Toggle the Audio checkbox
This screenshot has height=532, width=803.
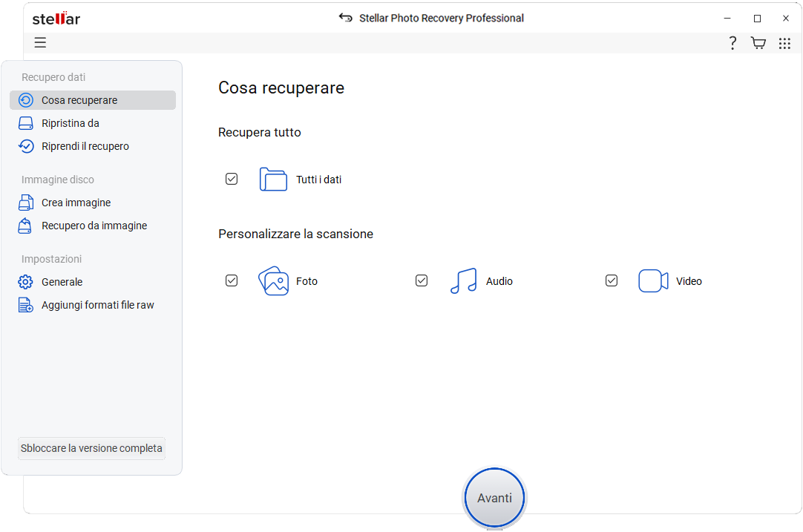point(422,280)
